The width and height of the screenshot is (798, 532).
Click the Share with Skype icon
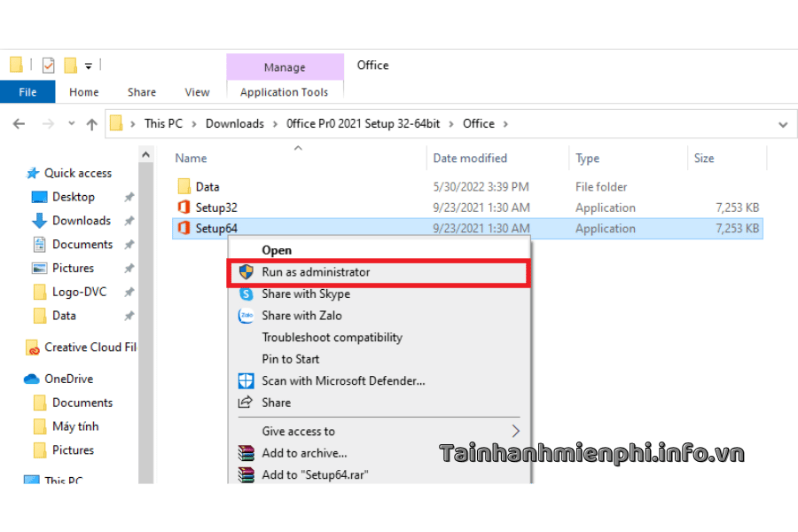tap(246, 293)
